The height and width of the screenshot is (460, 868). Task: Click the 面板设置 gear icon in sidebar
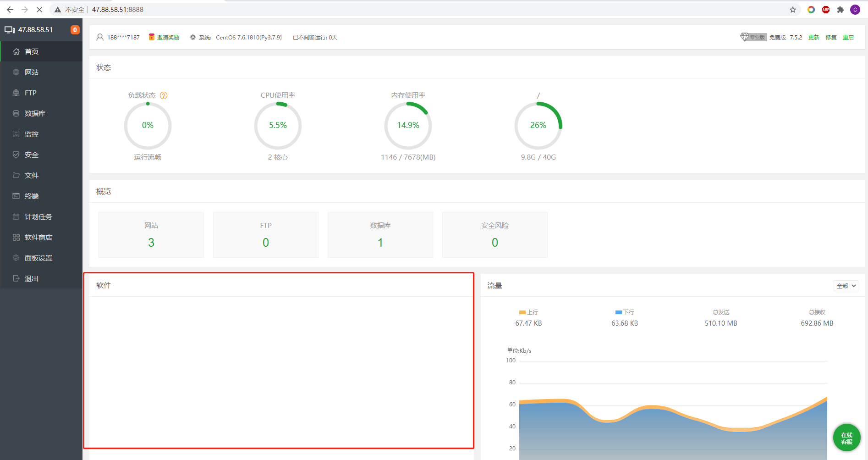16,258
